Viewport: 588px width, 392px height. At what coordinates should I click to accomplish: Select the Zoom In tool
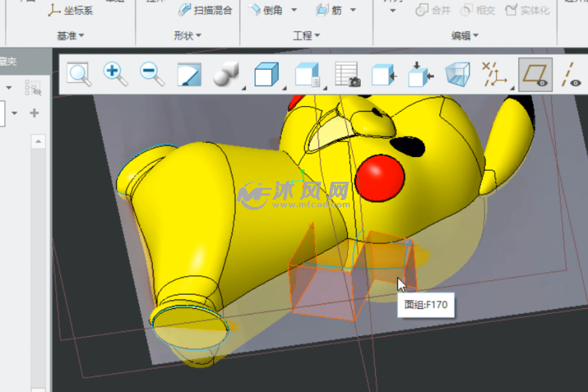[115, 75]
